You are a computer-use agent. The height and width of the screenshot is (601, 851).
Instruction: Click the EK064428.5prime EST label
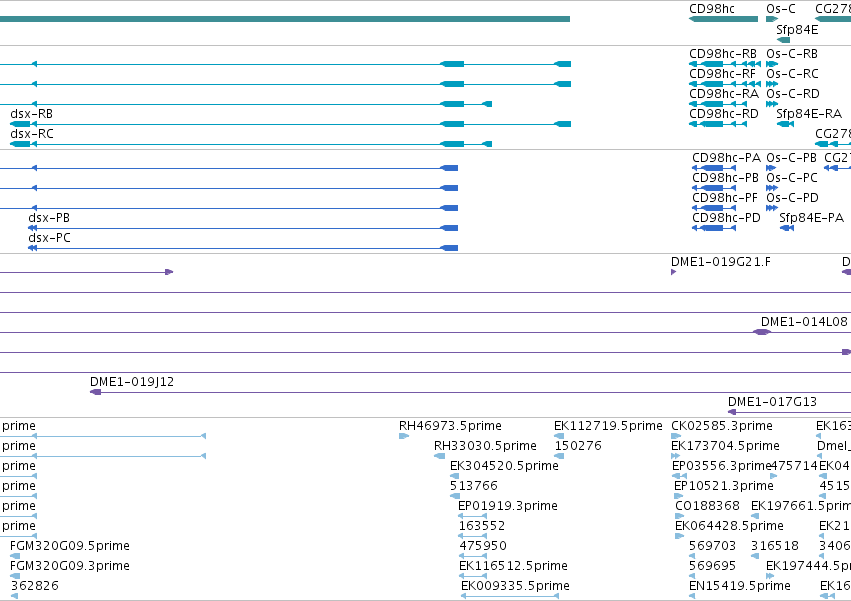(729, 526)
